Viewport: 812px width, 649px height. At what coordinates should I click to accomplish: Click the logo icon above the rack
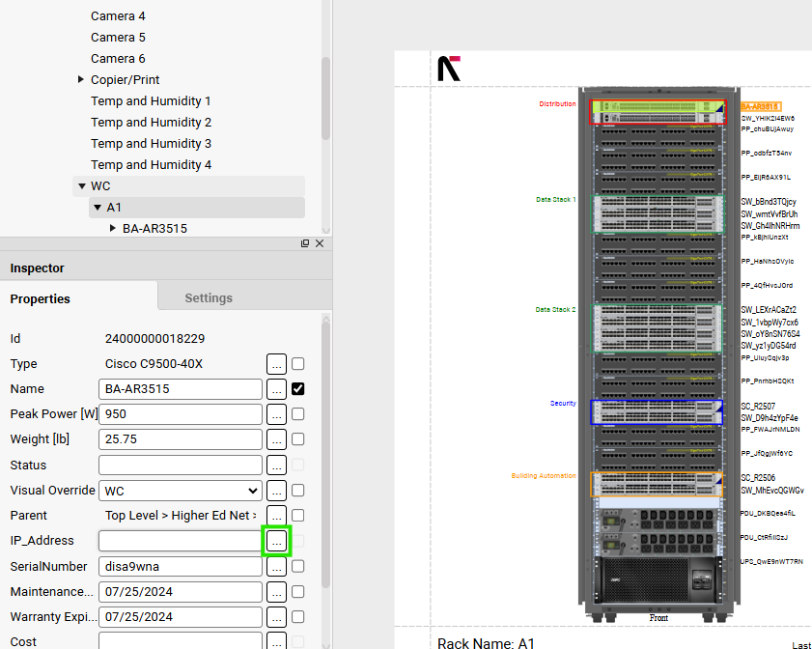point(449,69)
